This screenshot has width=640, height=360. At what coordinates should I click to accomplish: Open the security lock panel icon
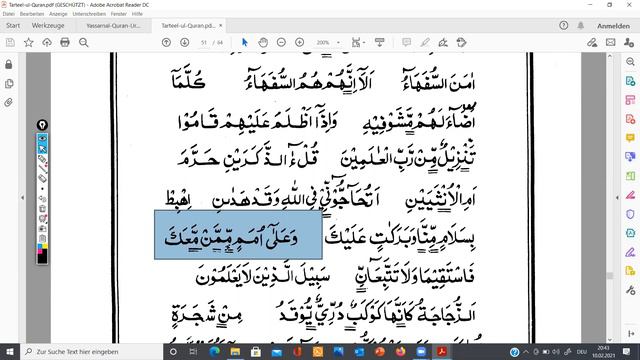(9, 64)
